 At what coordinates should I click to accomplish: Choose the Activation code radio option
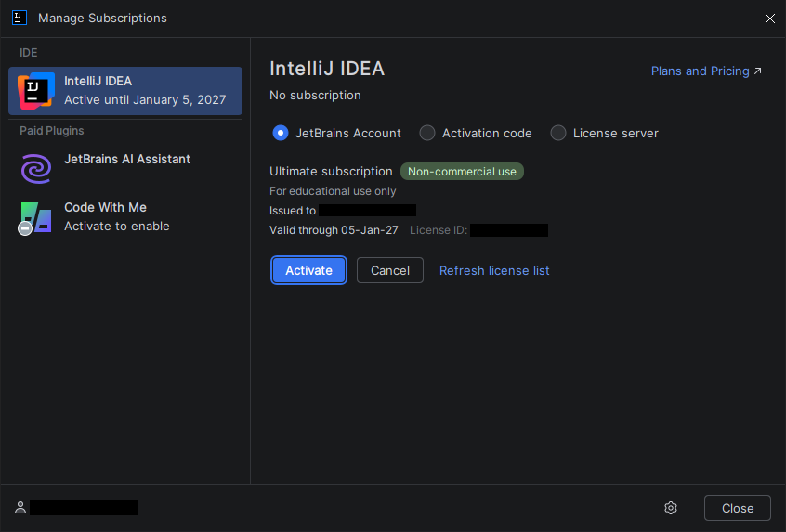(427, 133)
